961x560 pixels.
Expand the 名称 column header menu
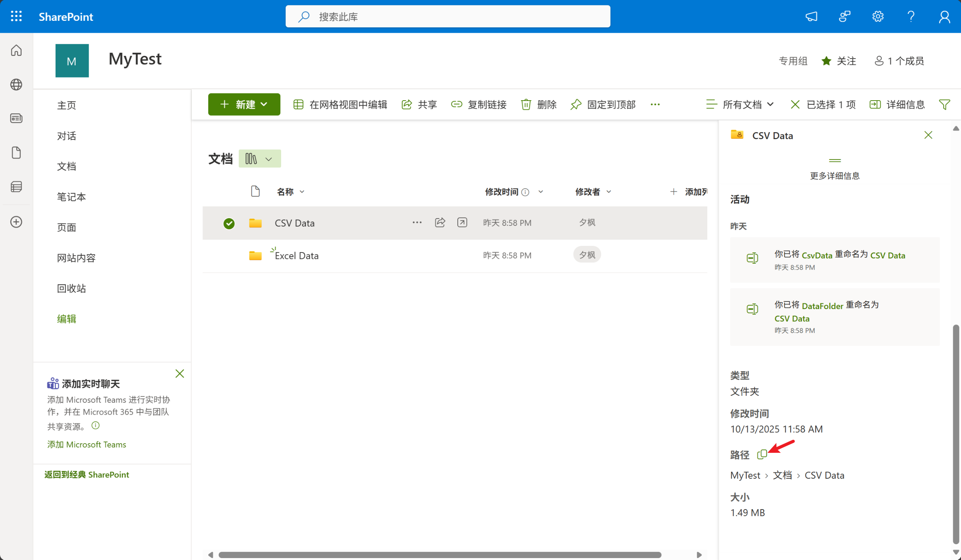click(291, 192)
